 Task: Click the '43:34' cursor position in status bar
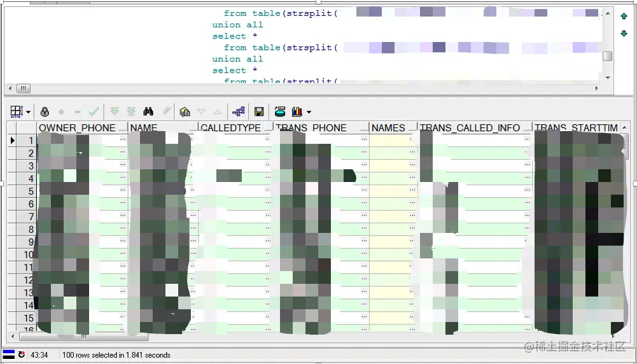pos(39,354)
